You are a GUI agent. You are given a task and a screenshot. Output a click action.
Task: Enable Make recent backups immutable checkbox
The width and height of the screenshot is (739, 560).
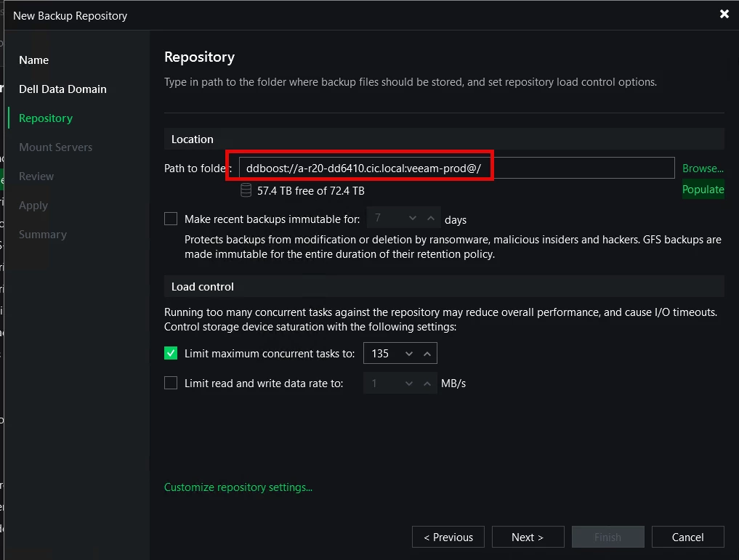pyautogui.click(x=171, y=219)
